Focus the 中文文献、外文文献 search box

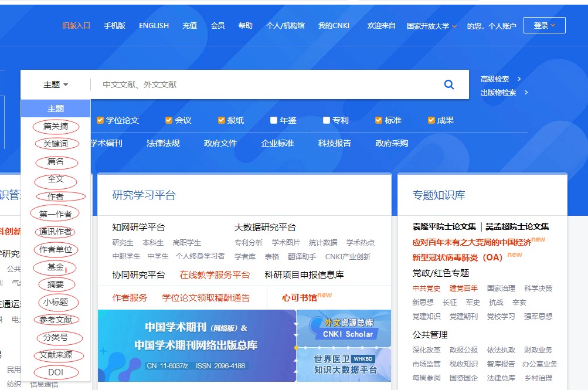266,85
